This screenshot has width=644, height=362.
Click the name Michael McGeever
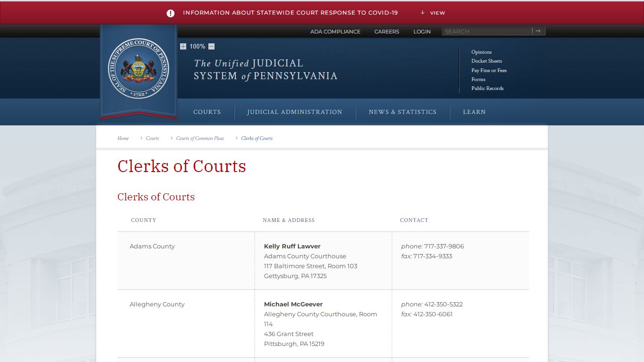click(293, 304)
